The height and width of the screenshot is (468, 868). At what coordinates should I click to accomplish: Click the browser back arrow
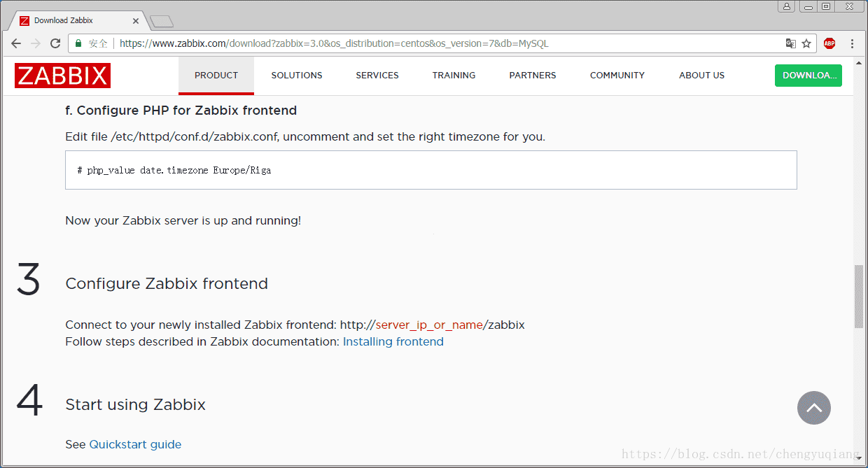point(16,43)
